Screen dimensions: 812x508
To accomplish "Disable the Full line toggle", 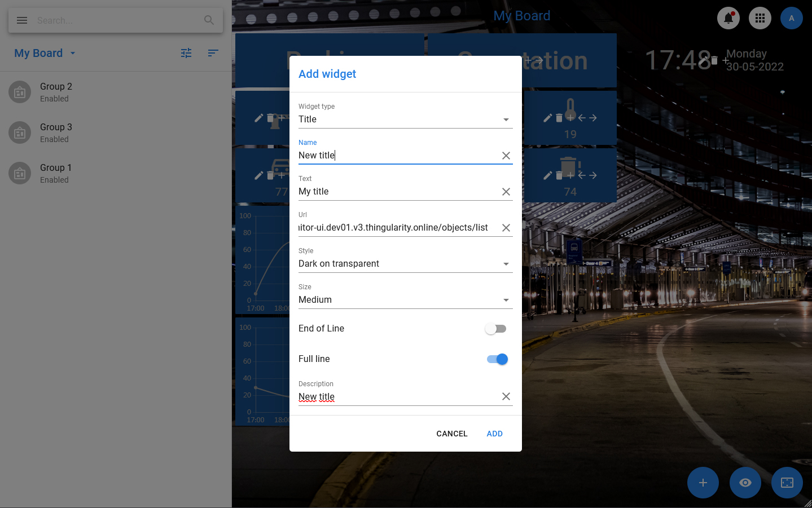I will point(497,359).
